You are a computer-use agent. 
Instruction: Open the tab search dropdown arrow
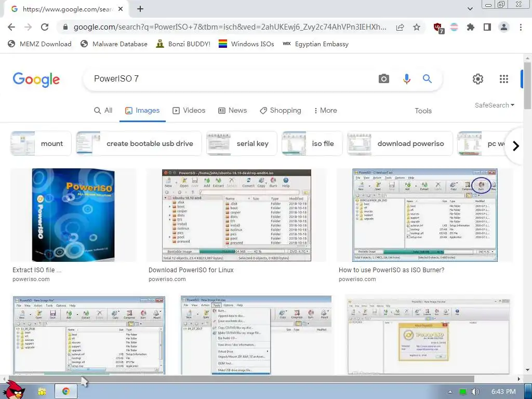pyautogui.click(x=470, y=9)
